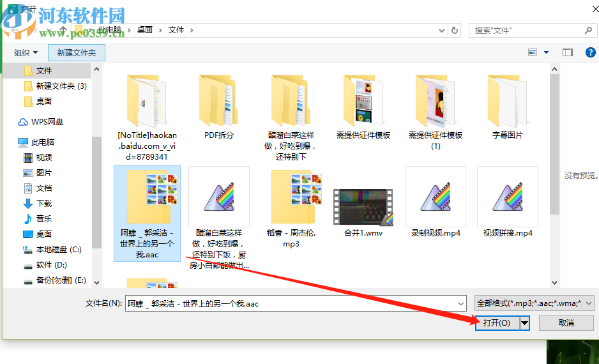This screenshot has width=599, height=364.
Task: Expand the 打开 button split arrow
Action: (x=525, y=323)
